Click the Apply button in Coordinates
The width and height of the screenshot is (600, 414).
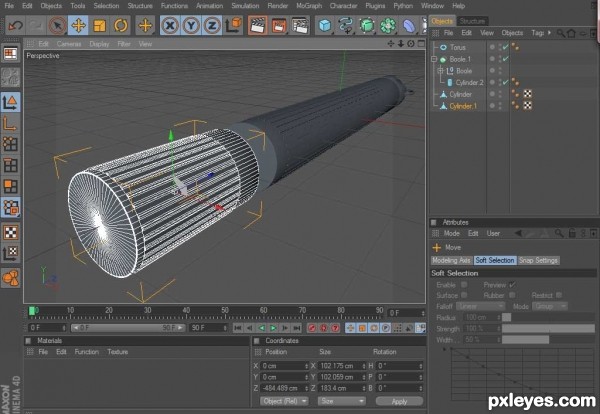click(399, 401)
